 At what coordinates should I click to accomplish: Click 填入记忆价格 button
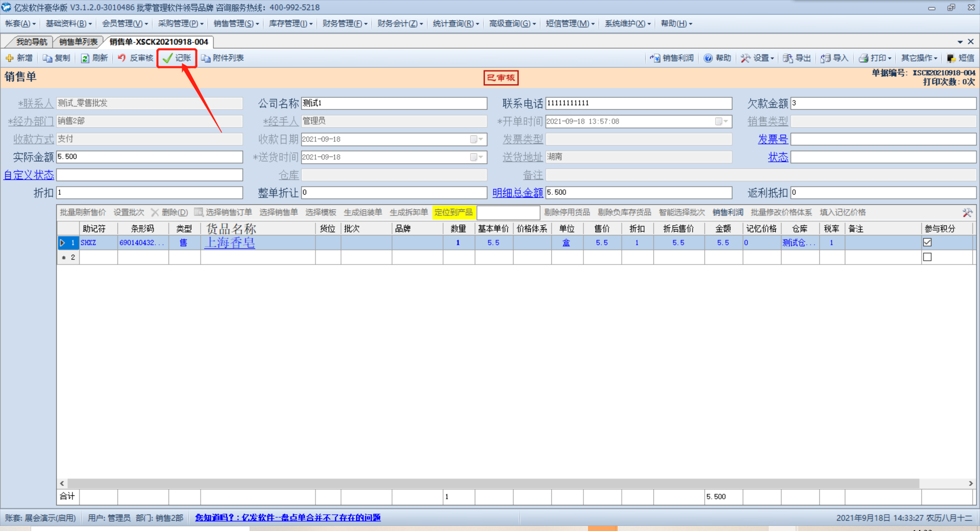click(x=842, y=212)
